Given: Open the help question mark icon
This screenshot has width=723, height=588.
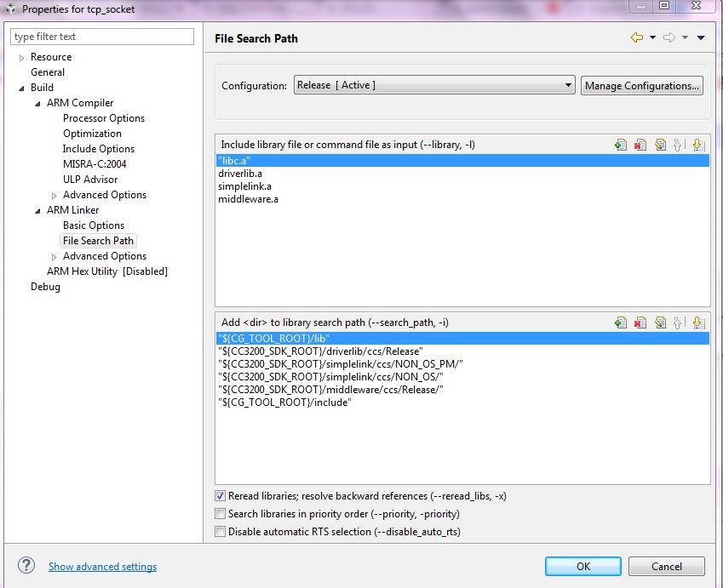Looking at the screenshot, I should pyautogui.click(x=26, y=565).
